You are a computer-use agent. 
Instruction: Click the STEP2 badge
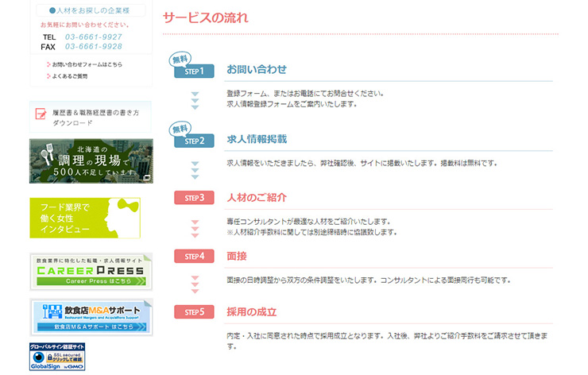[194, 141]
